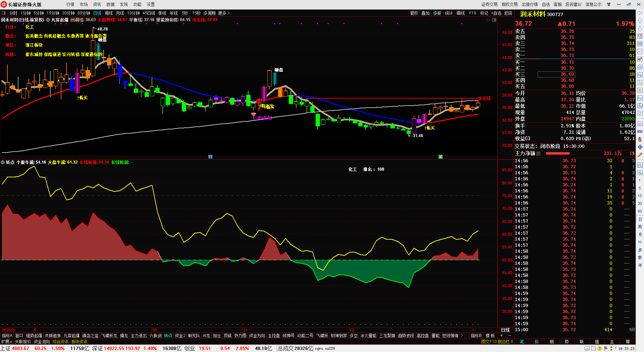Click the f(x) formula icon in the sidebar

coord(640,106)
